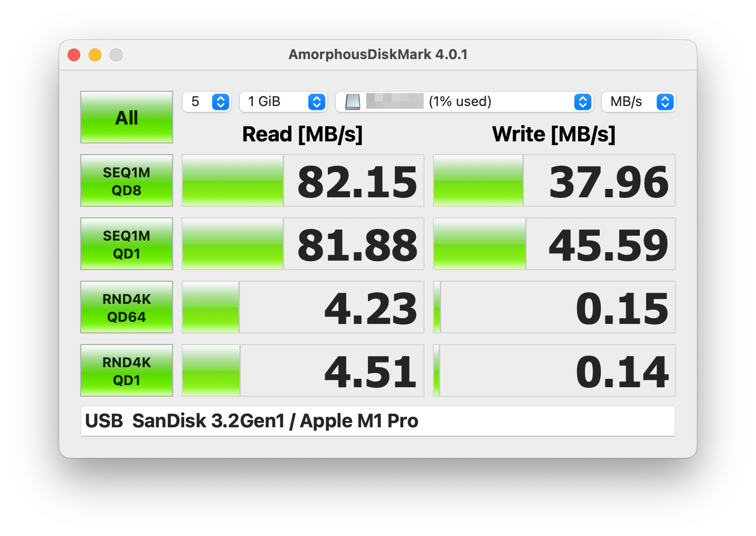Start the SEQ1M QD8 test

tap(127, 180)
